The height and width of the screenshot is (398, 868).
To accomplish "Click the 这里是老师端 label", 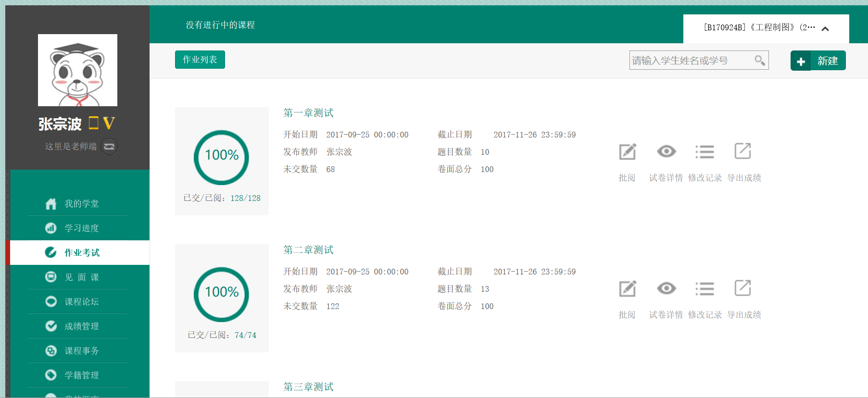I will click(71, 147).
